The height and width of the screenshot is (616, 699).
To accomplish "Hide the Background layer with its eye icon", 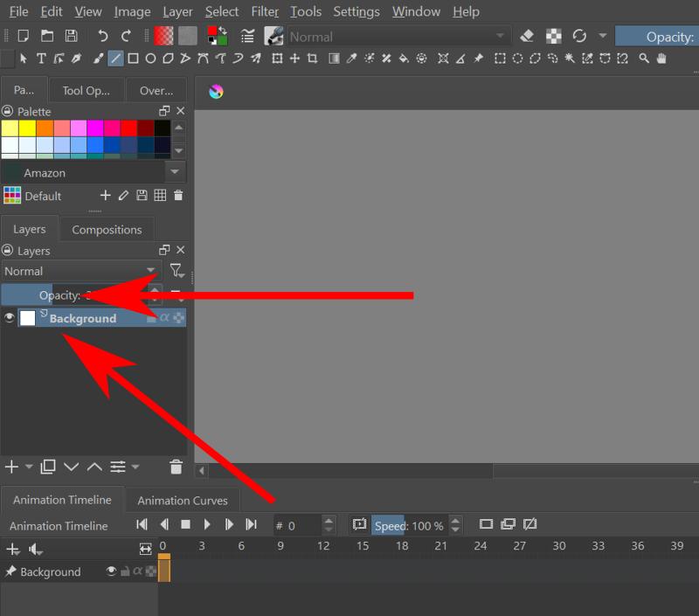I will [9, 317].
